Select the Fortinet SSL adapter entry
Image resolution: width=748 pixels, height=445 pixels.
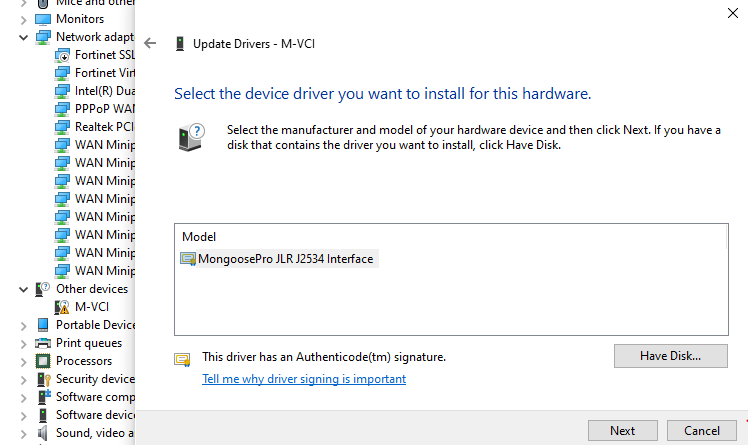[104, 55]
